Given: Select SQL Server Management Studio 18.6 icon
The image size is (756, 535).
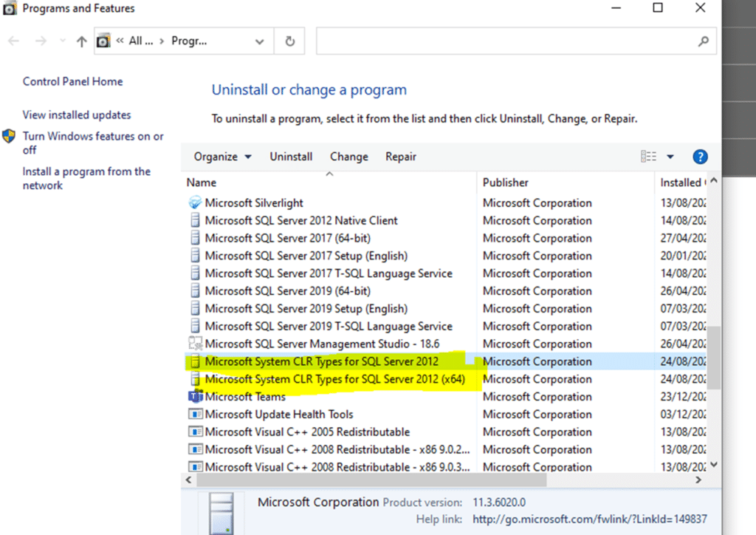Looking at the screenshot, I should tap(195, 344).
